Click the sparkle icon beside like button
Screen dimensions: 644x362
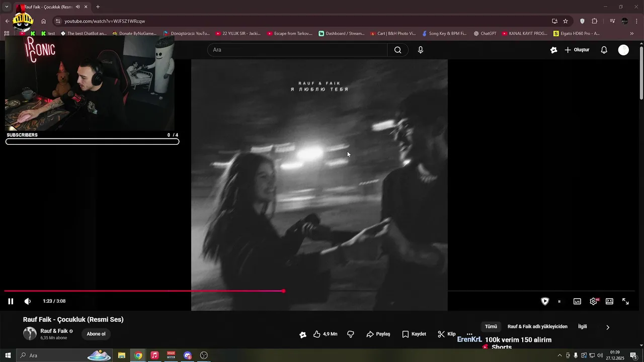tap(303, 334)
